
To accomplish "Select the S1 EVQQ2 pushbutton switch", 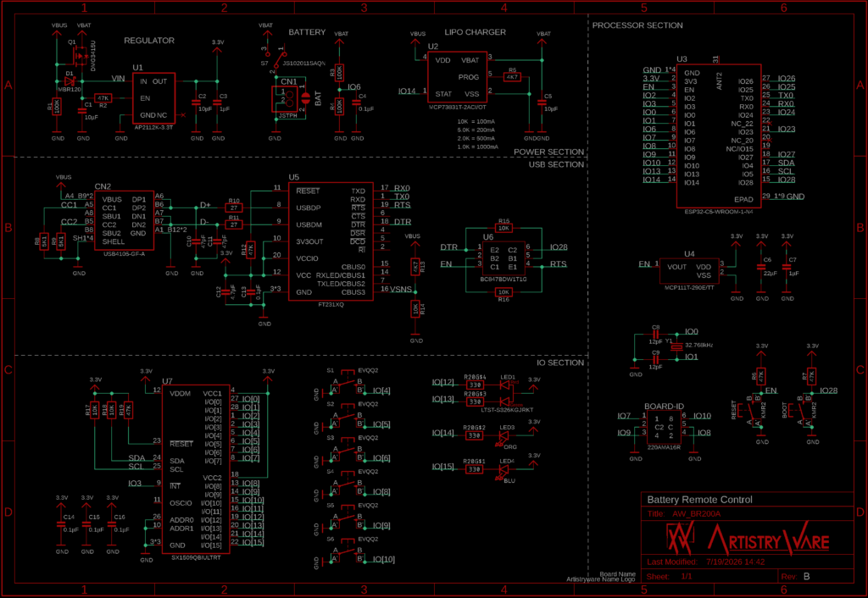I will coord(347,383).
